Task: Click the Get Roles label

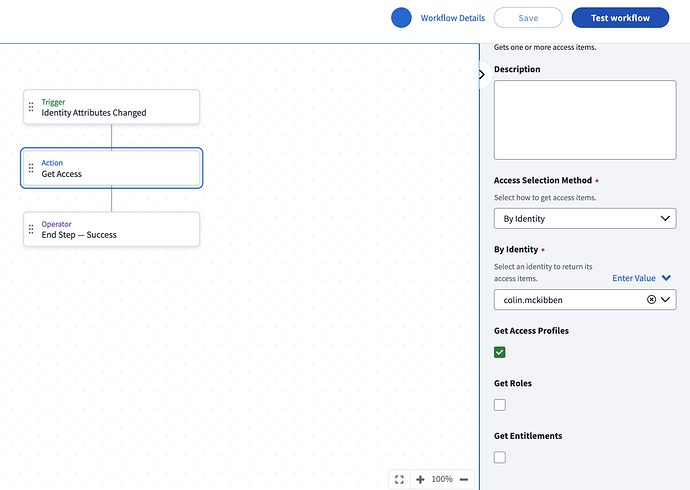Action: pos(513,383)
